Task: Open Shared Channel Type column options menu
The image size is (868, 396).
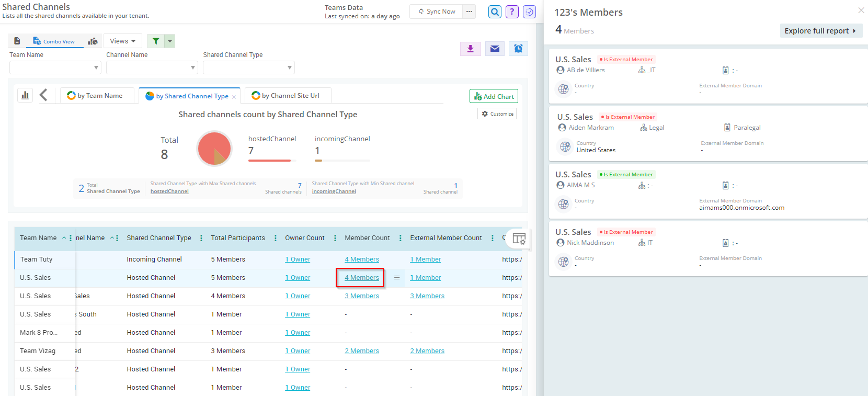Action: click(x=201, y=238)
